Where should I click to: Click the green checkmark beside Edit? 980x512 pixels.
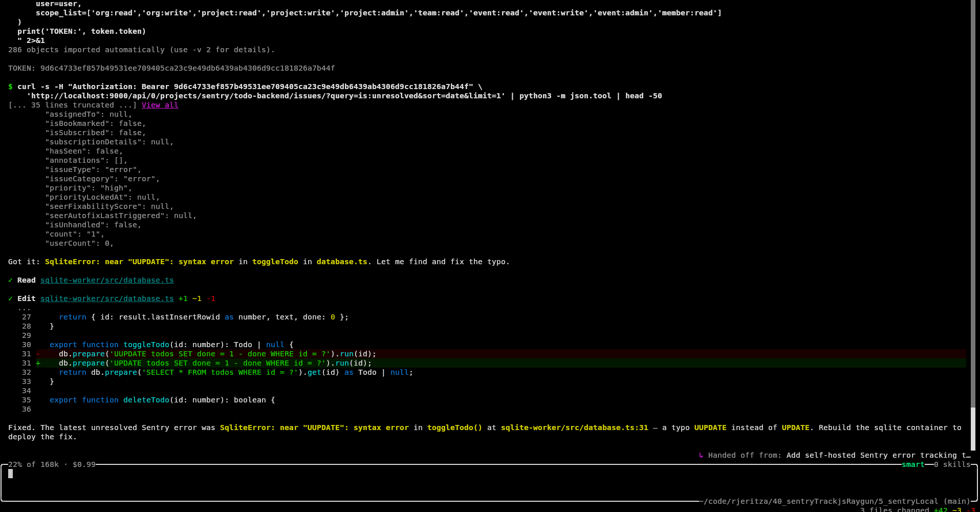(x=10, y=298)
